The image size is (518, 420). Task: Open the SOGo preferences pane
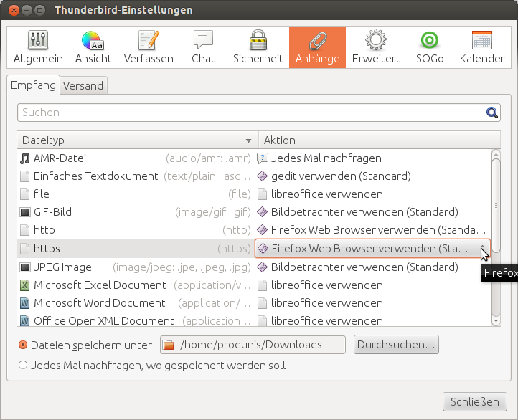pos(430,47)
